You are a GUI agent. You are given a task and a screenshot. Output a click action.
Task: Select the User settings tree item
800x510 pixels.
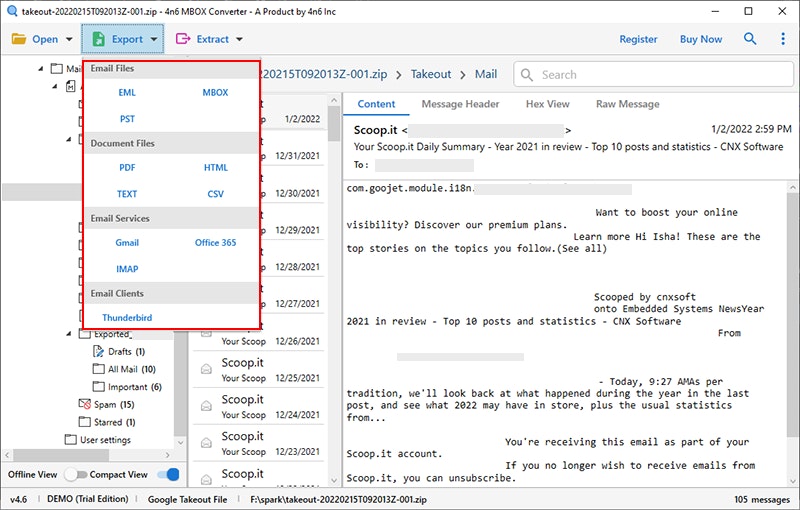(105, 440)
